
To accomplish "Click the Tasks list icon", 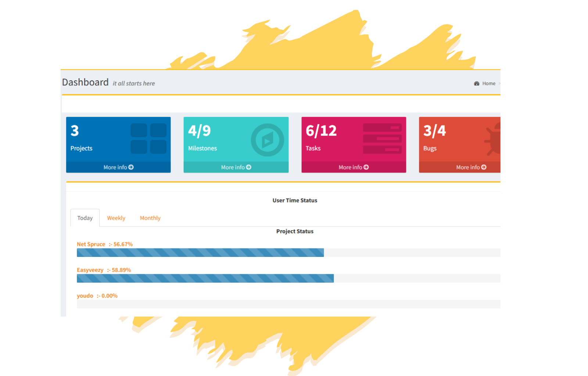I will pos(382,139).
